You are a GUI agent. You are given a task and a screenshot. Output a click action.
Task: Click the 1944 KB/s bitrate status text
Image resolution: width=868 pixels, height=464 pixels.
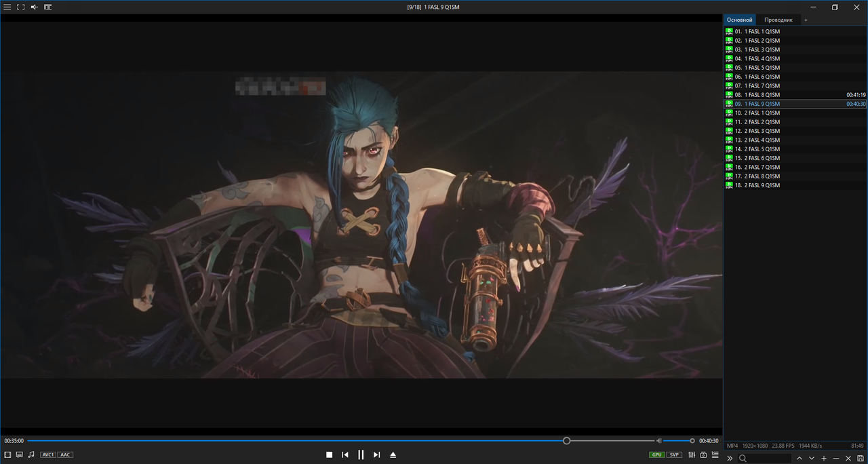[810, 446]
